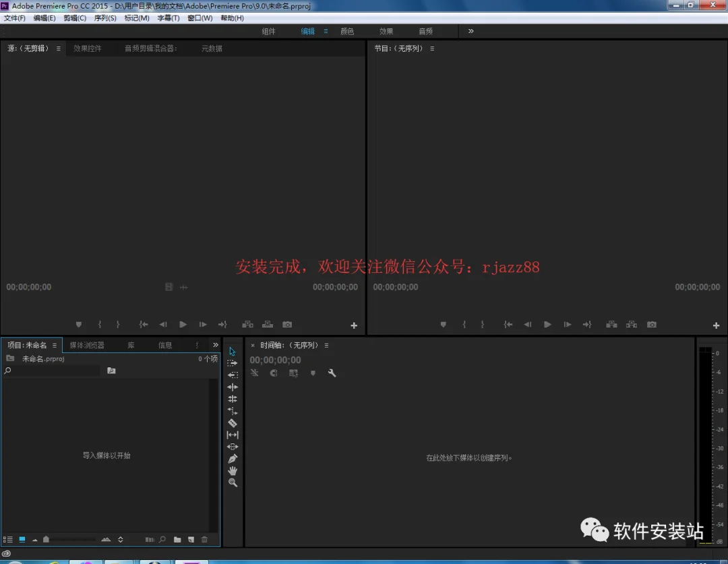This screenshot has height=564, width=728.
Task: Play program monitor sequence
Action: (x=547, y=325)
